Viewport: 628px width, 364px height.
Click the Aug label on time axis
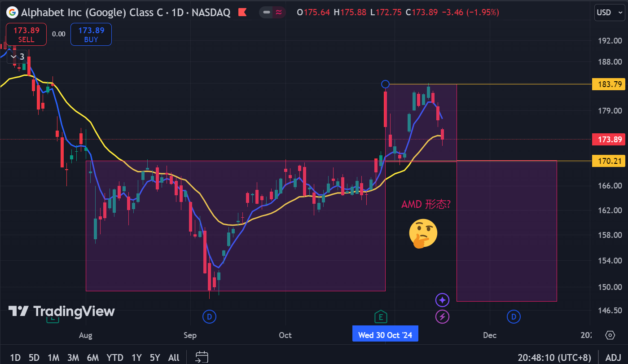(x=85, y=335)
